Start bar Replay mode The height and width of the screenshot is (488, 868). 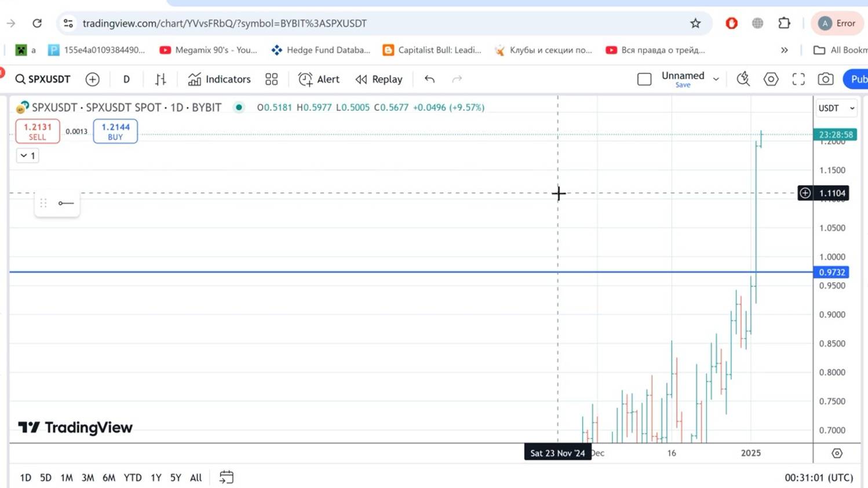coord(379,79)
